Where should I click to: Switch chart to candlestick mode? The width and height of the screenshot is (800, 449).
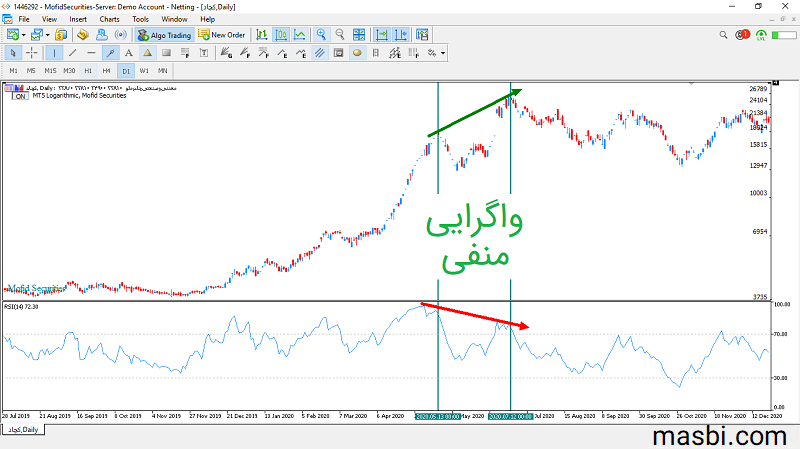(x=281, y=35)
